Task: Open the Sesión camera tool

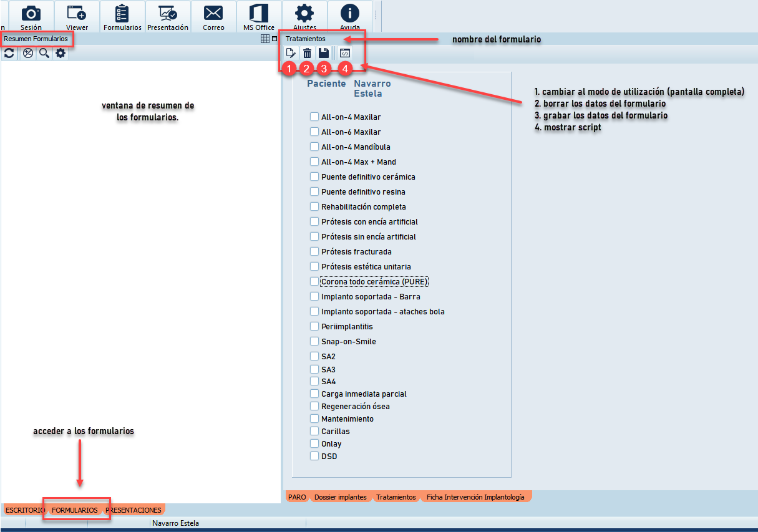Action: 31,16
